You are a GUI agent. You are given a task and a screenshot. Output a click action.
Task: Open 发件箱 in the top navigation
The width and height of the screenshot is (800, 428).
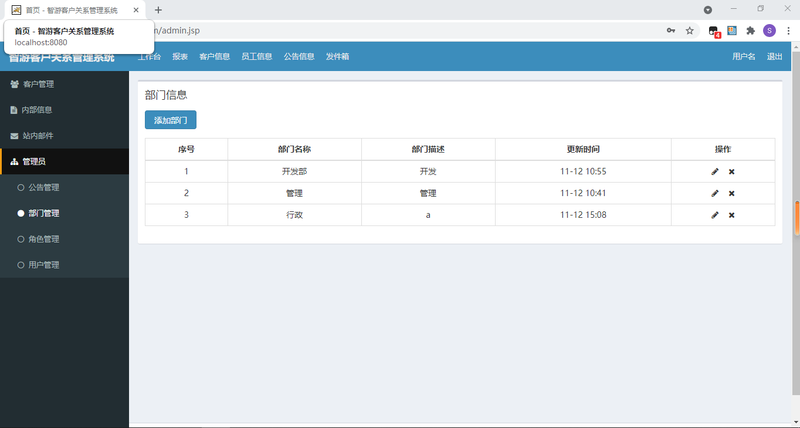(337, 57)
